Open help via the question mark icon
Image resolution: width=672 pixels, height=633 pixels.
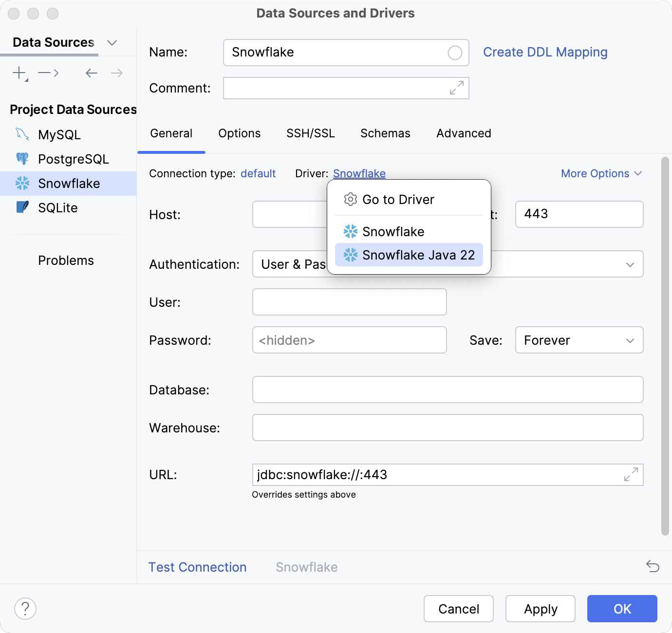25,609
